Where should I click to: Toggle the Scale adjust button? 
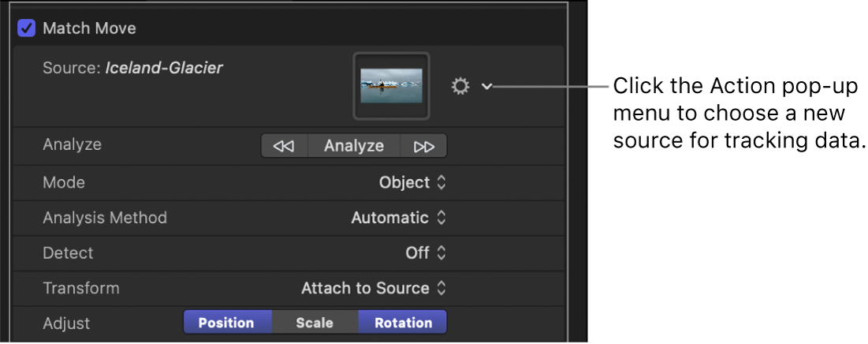[x=315, y=323]
